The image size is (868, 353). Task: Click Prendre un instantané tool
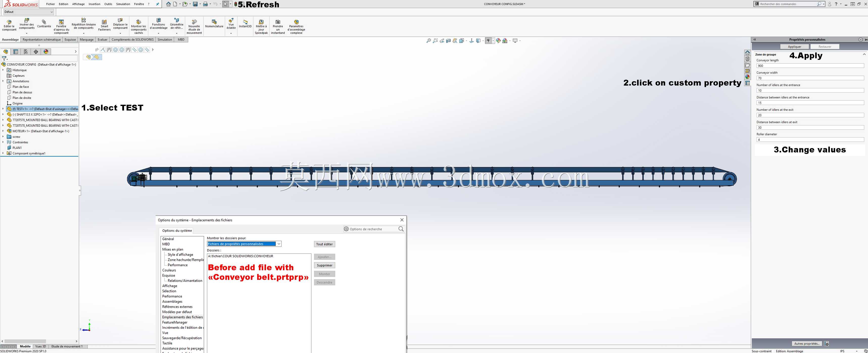pos(278,27)
